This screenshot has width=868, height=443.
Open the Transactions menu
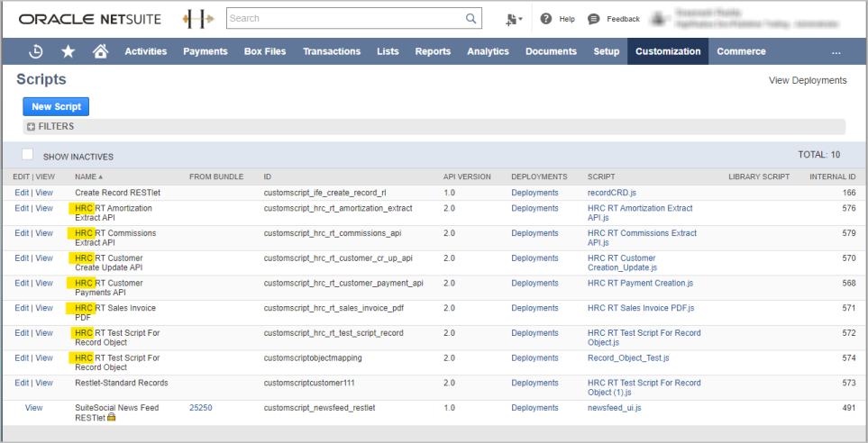pos(332,51)
